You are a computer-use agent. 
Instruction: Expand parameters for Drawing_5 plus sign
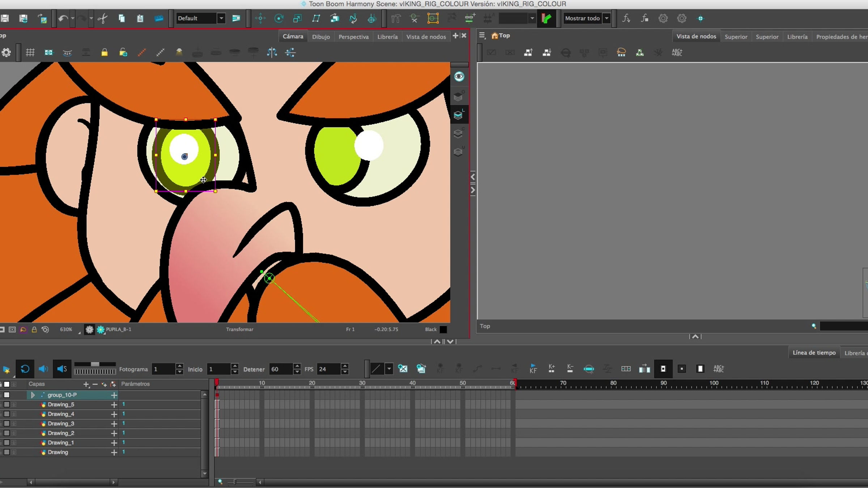[114, 404]
